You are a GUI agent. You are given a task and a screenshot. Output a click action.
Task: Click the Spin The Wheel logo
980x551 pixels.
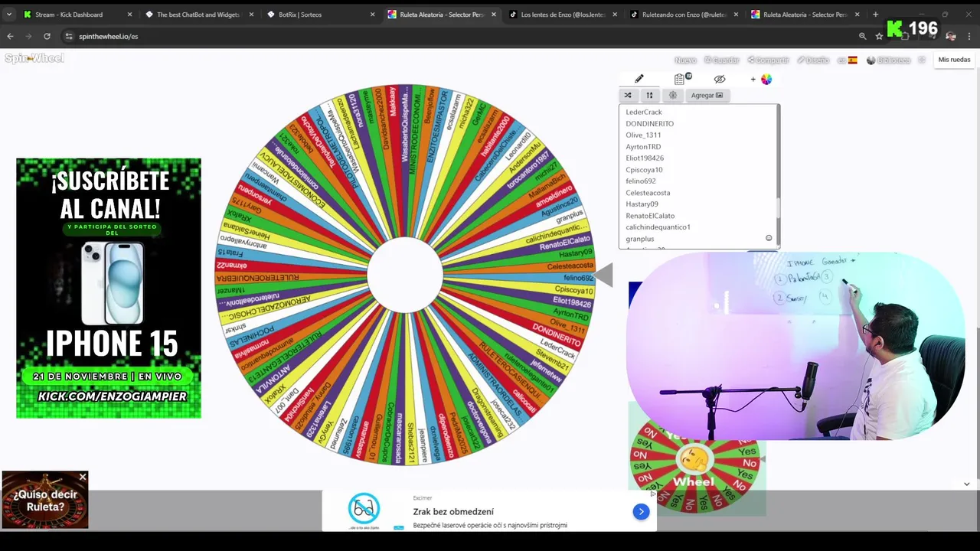34,58
